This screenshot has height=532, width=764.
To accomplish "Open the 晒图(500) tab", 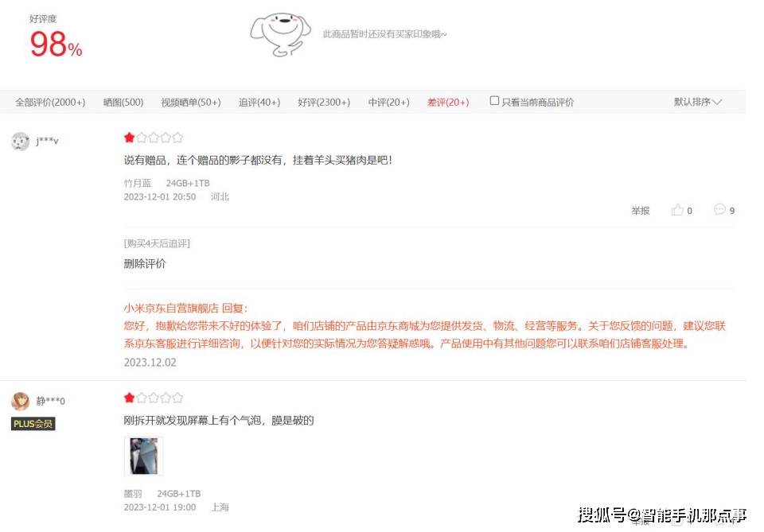I will point(123,103).
